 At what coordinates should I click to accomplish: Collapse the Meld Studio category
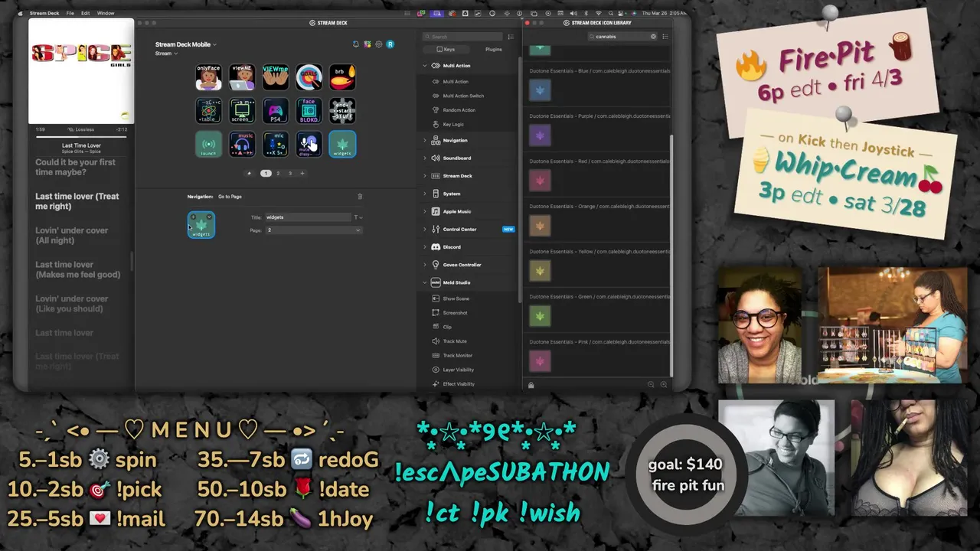[x=425, y=282]
